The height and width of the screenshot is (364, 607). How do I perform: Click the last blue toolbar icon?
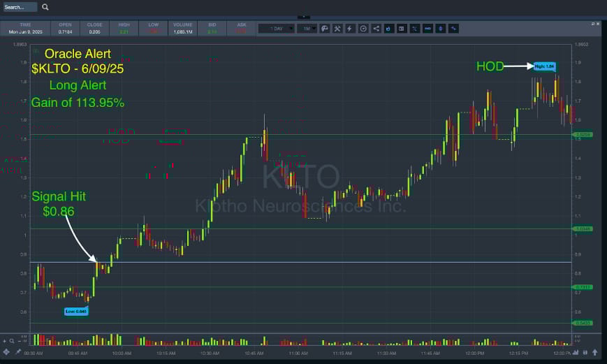[x=454, y=29]
